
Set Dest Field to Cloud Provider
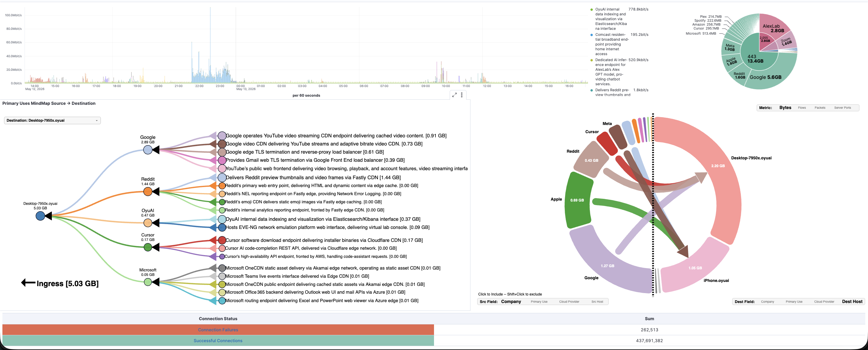(824, 302)
